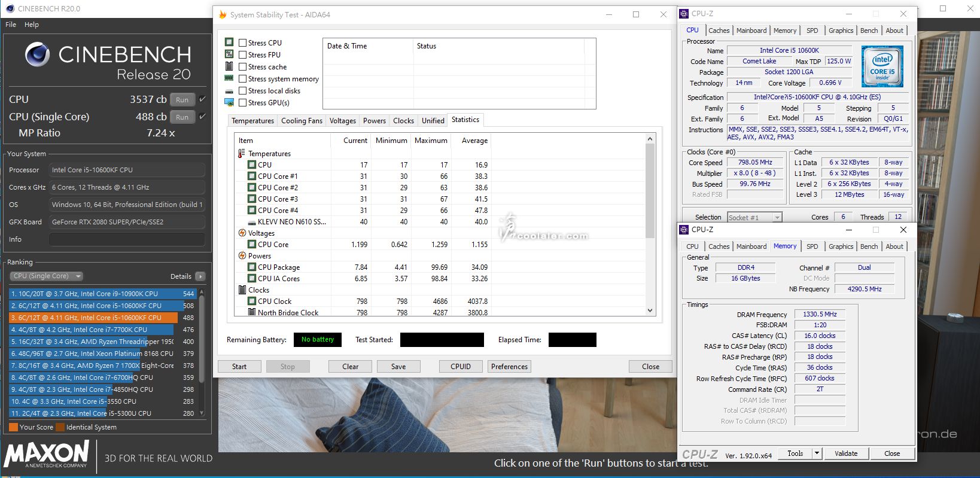The height and width of the screenshot is (478, 980).
Task: Click the thermometer icon next to Temperatures
Action: coord(242,154)
